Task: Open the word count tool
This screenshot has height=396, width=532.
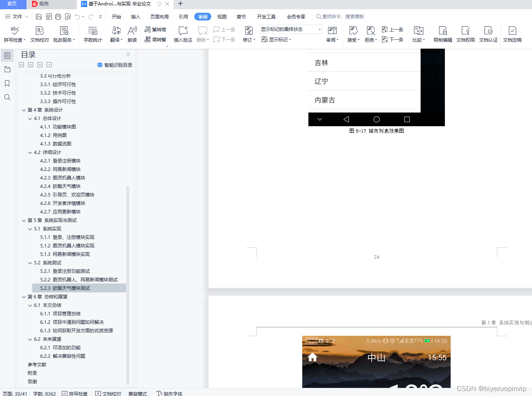Action: pos(93,34)
